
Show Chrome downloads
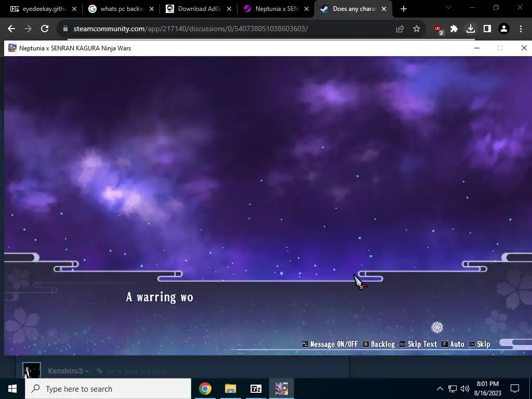tap(471, 29)
